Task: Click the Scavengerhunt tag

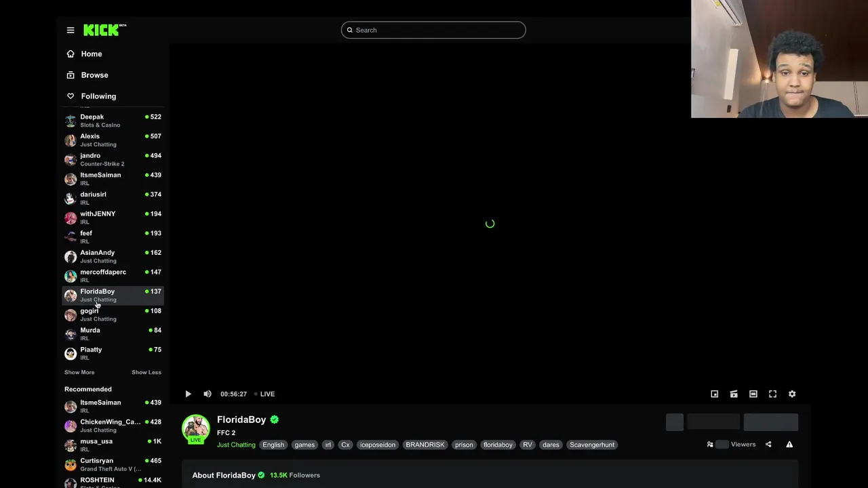Action: [x=592, y=445]
